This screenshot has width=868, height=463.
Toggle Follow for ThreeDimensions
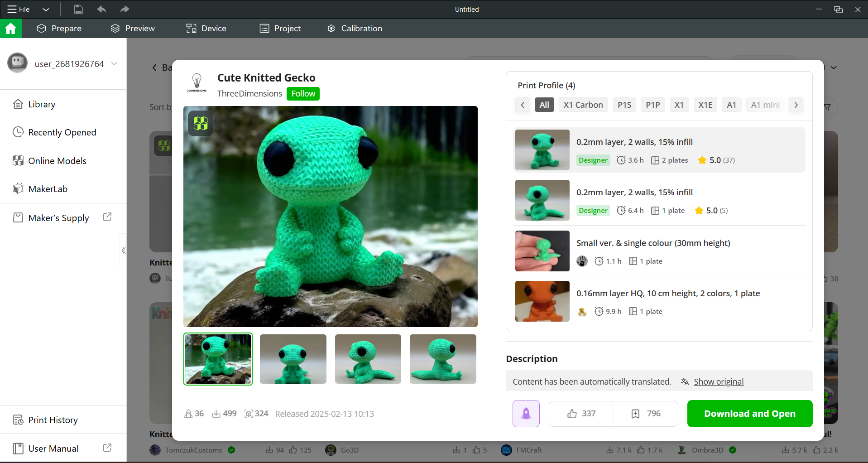pos(303,94)
